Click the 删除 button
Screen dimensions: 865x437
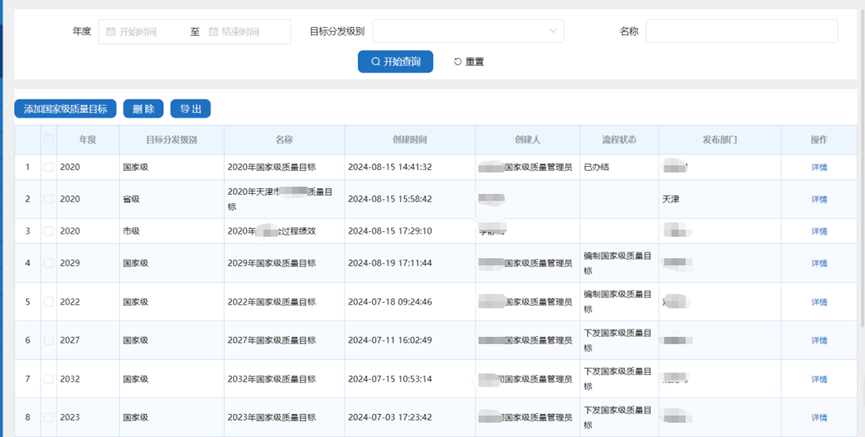[143, 108]
